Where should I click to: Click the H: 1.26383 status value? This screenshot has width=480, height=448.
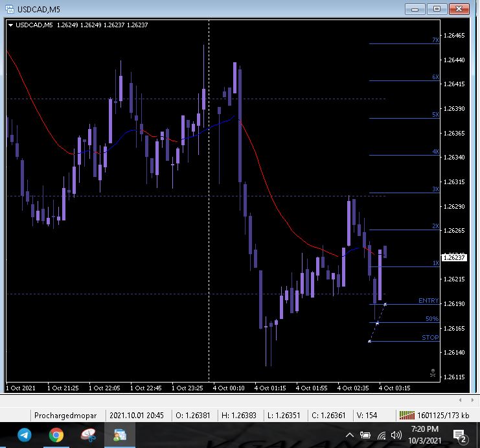tap(239, 416)
